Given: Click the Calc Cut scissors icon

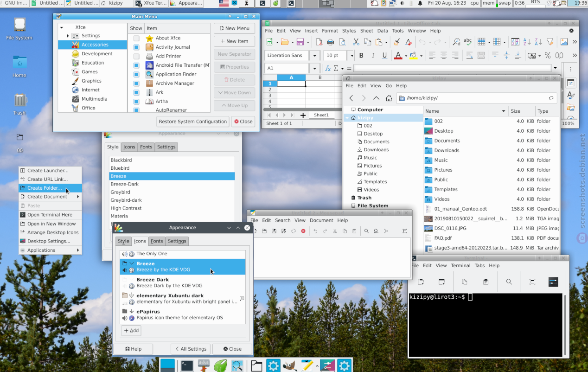Looking at the screenshot, I should (x=356, y=42).
